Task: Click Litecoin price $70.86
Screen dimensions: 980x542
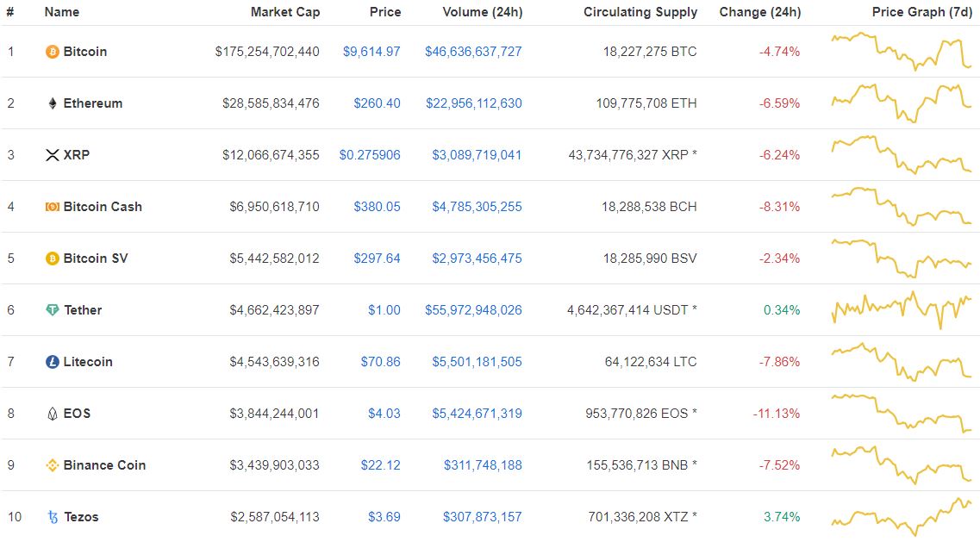Action: [381, 361]
